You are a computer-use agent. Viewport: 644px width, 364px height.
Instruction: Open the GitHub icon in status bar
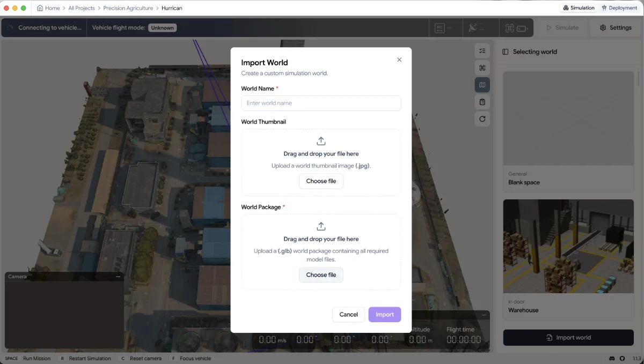[x=622, y=358]
